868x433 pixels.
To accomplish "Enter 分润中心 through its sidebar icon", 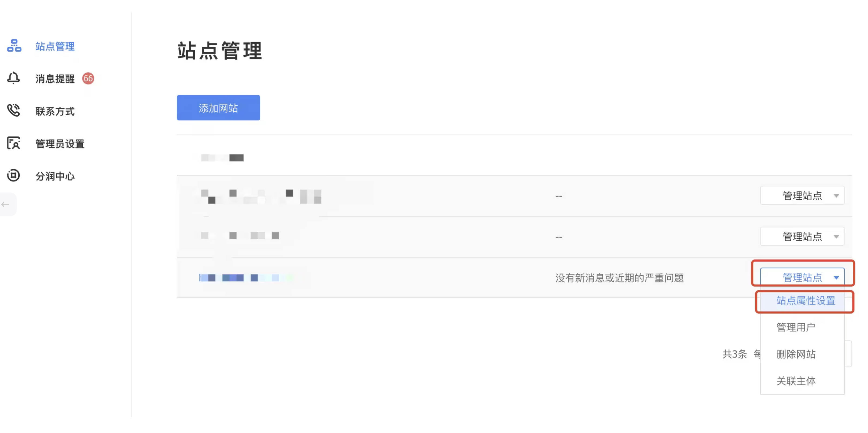I will [x=14, y=175].
